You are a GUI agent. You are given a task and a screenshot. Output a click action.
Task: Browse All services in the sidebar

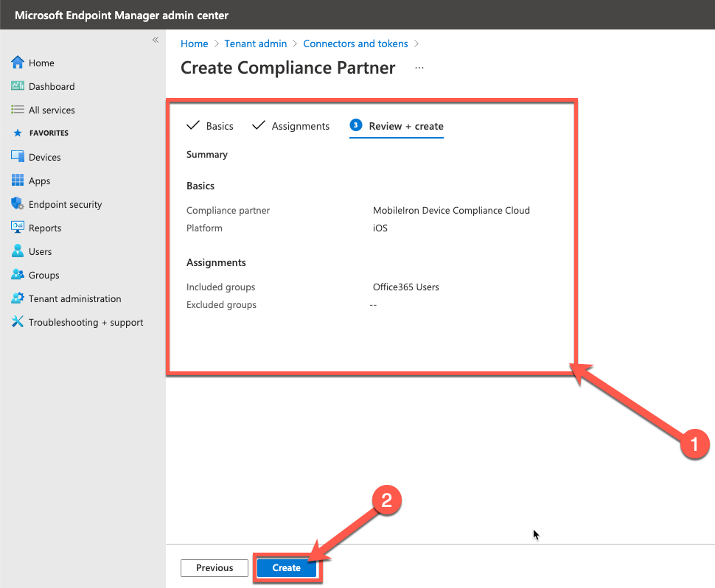pyautogui.click(x=50, y=109)
